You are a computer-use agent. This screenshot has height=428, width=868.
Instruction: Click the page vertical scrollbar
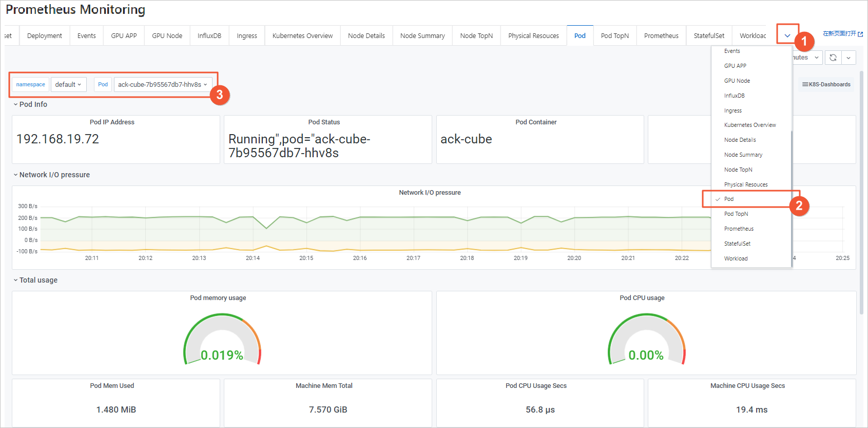[861, 193]
